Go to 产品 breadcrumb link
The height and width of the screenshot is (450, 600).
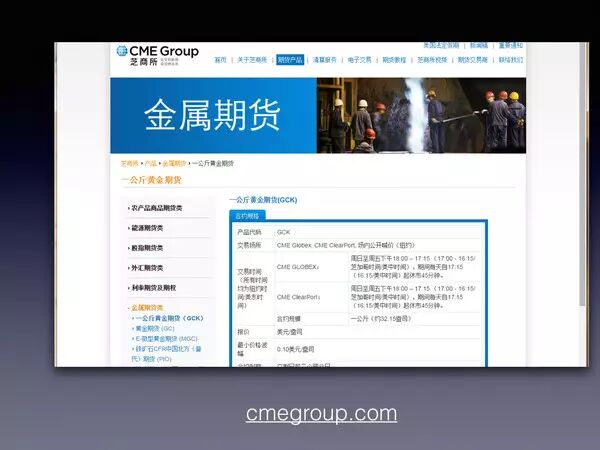coord(151,163)
